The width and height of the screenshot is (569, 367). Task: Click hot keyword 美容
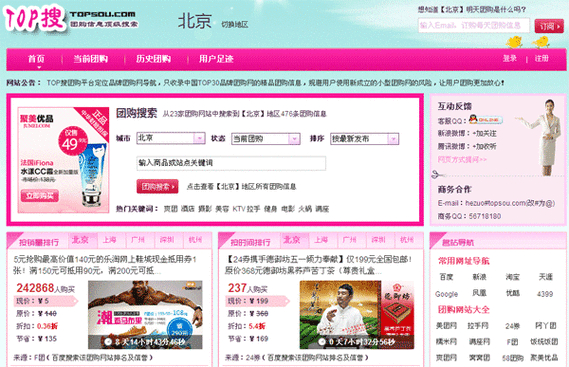pos(222,209)
